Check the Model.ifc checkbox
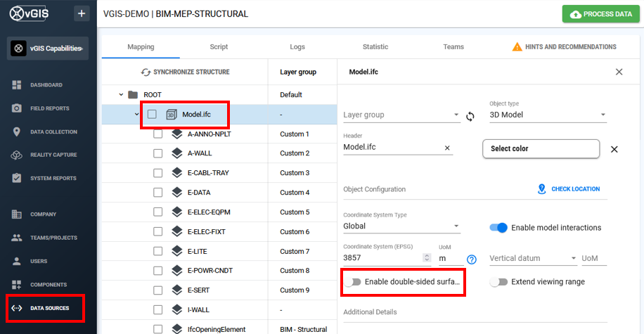 pyautogui.click(x=152, y=114)
